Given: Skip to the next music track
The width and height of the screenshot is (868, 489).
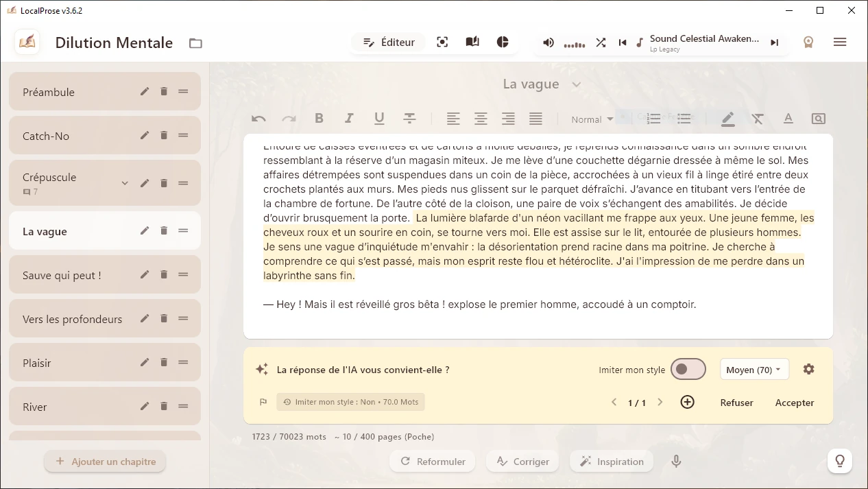Looking at the screenshot, I should pyautogui.click(x=774, y=43).
